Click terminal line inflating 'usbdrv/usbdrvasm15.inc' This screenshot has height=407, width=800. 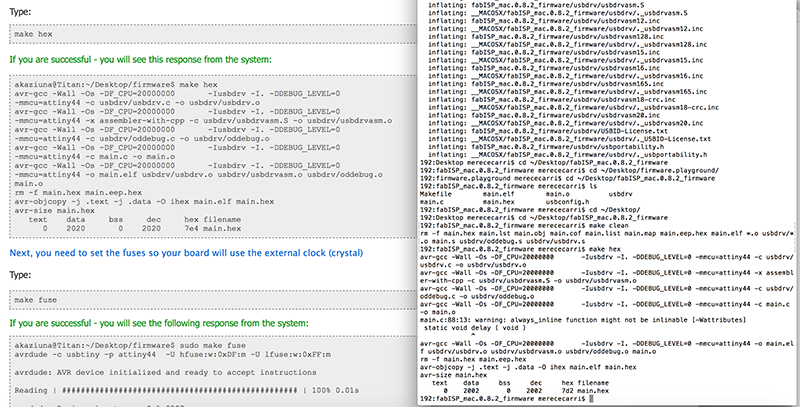(x=544, y=53)
